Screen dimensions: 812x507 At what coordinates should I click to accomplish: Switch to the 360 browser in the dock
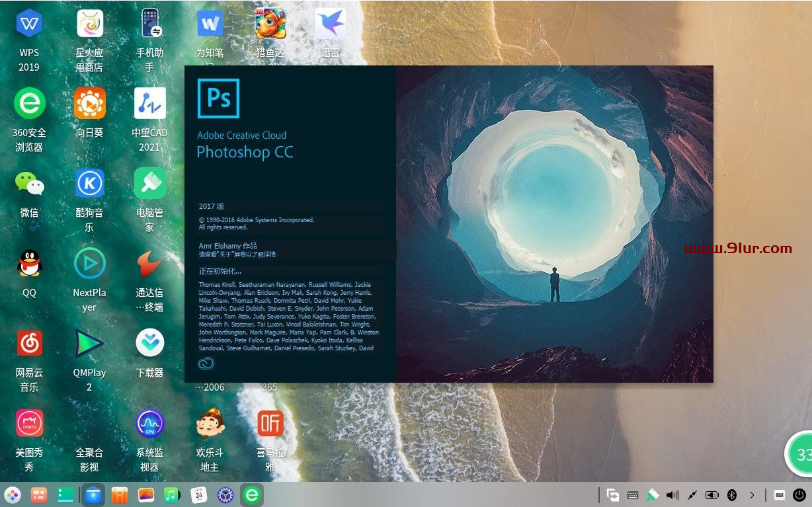pyautogui.click(x=251, y=494)
